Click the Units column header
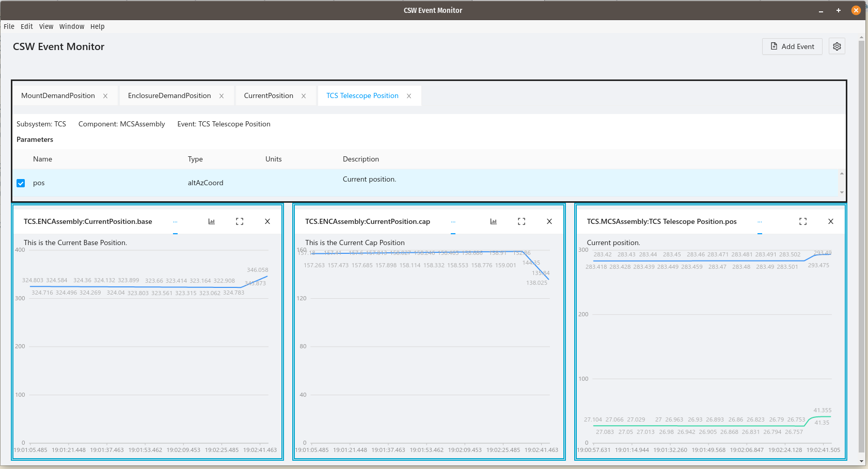 click(274, 159)
